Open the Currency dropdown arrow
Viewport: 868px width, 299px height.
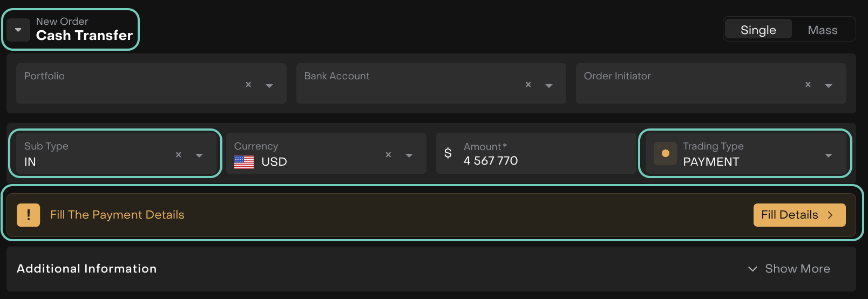pyautogui.click(x=409, y=155)
